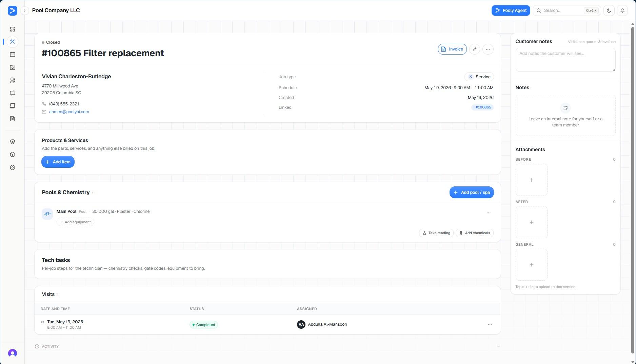Click the Tue, May 19, 2026 visit date
Viewport: 636px width, 364px height.
(65, 322)
